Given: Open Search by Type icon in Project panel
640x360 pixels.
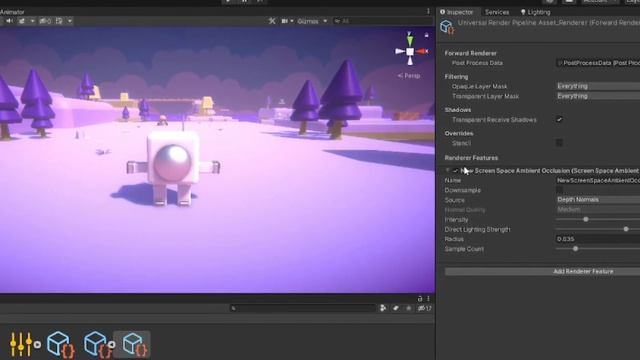Looking at the screenshot, I should pos(383,308).
